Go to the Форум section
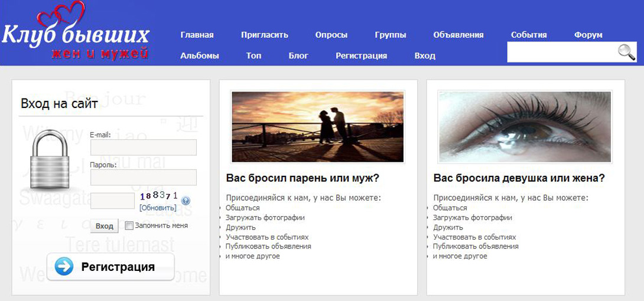 point(588,35)
